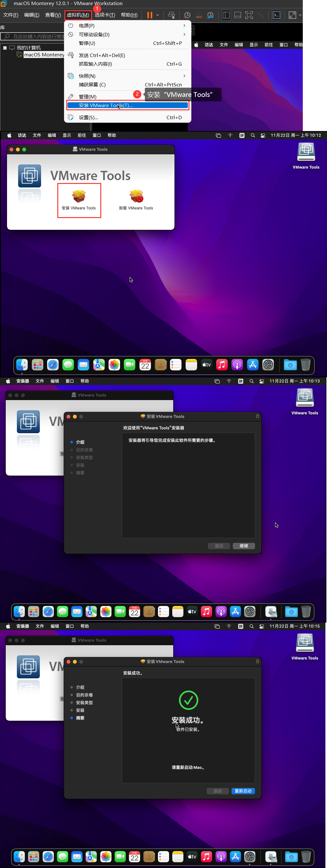Select the 安装 VMware Tools(T)... menu entry
The height and width of the screenshot is (868, 327).
point(127,106)
